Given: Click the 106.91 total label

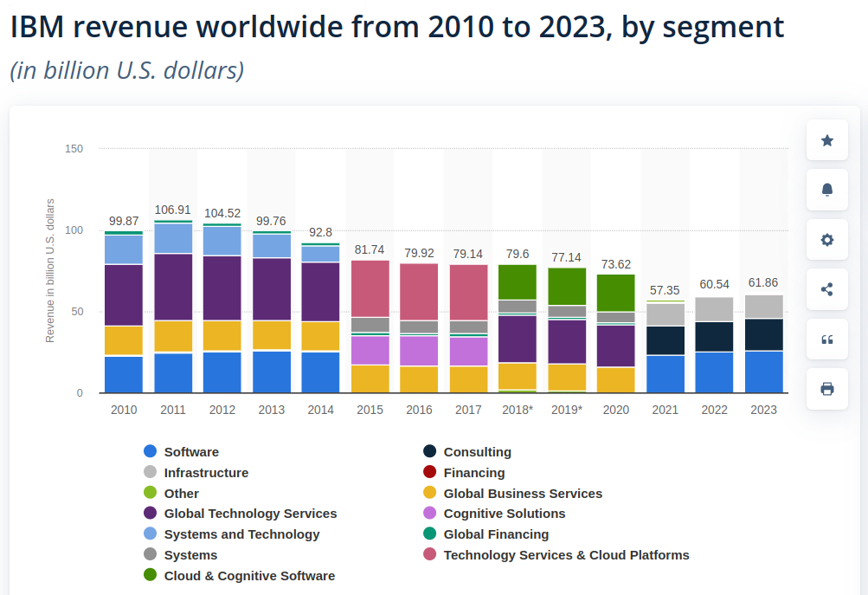Looking at the screenshot, I should click(x=173, y=210).
